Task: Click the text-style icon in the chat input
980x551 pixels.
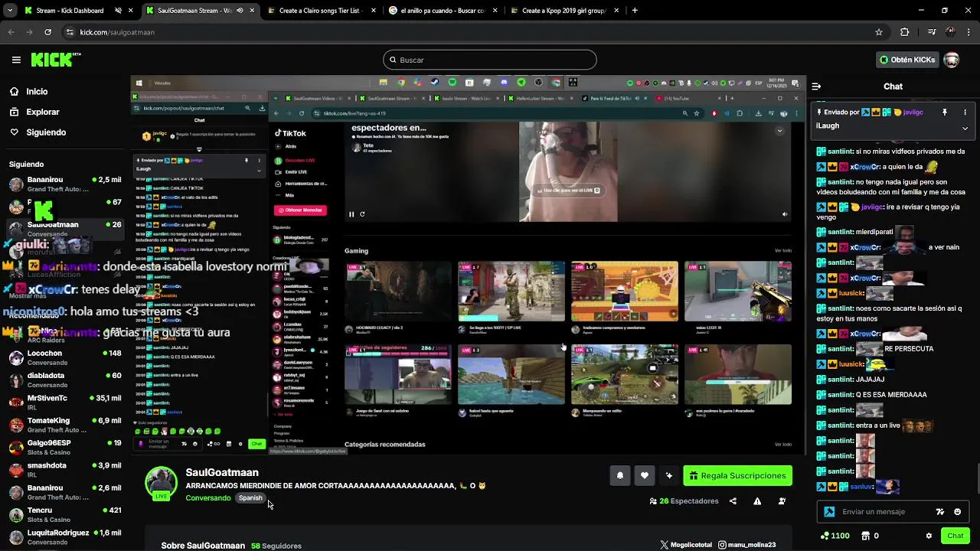Action: (940, 512)
